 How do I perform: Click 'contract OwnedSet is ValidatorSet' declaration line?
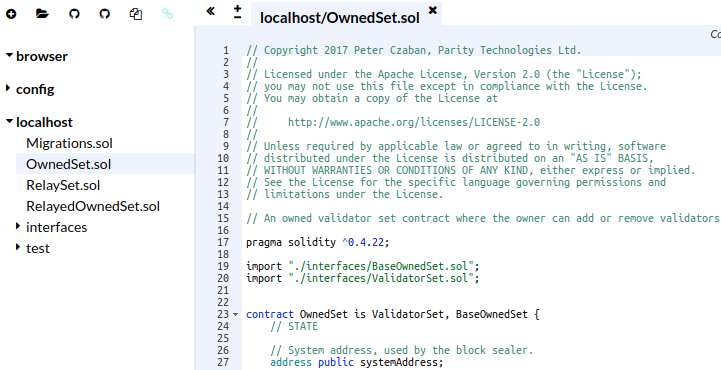pos(393,314)
